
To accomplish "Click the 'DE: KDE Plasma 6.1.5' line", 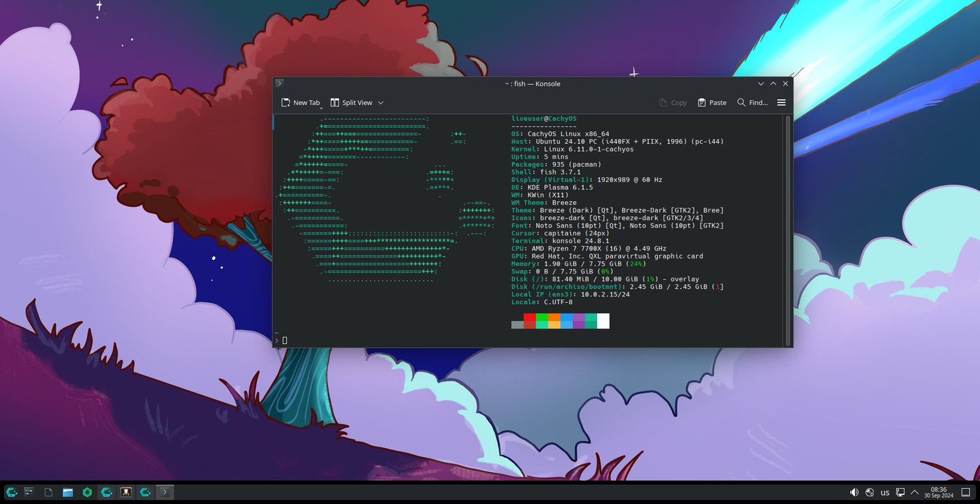I will (x=552, y=187).
